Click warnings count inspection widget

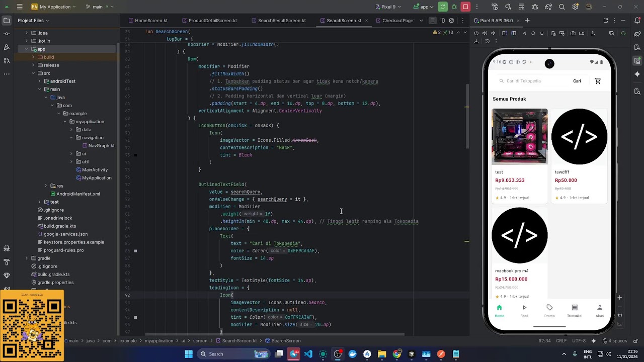(437, 32)
